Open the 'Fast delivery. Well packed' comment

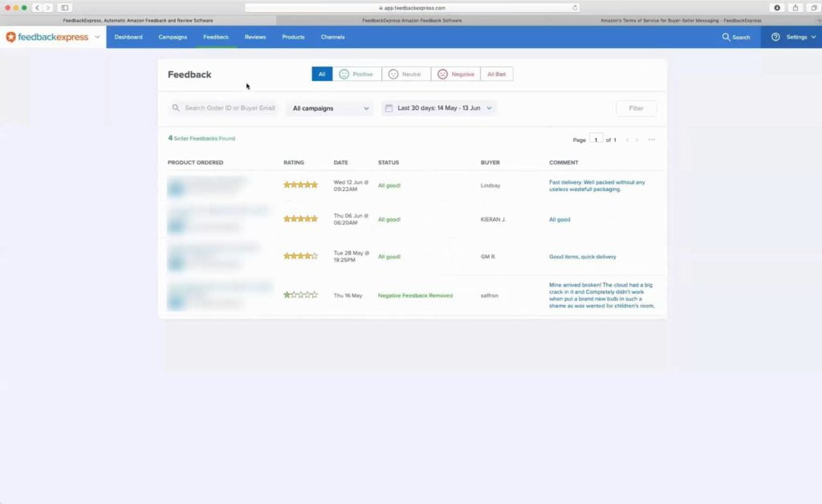pos(596,185)
